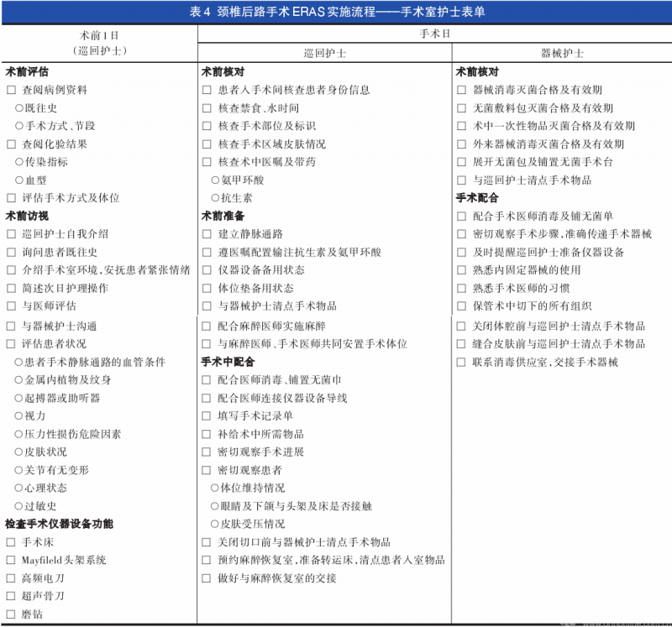This screenshot has width=672, height=627.
Task: Check 遵医嘱配置输注抗生素及氨甲环酸 box
Action: [x=207, y=253]
